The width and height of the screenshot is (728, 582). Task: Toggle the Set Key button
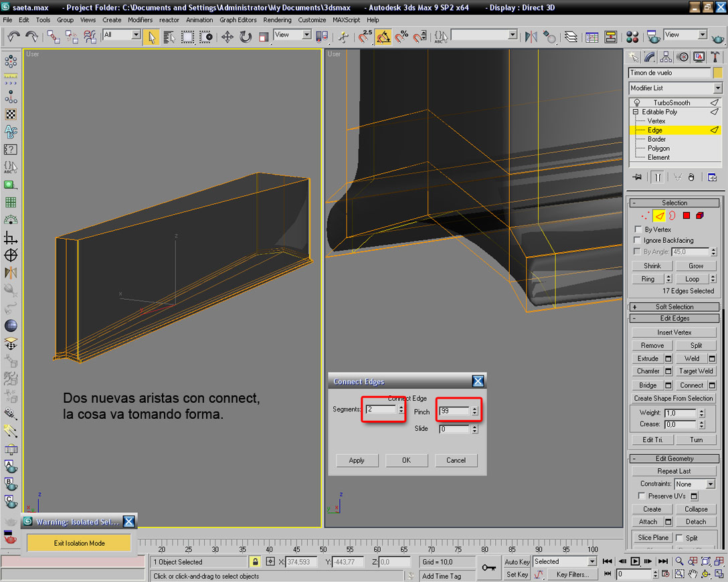click(517, 574)
